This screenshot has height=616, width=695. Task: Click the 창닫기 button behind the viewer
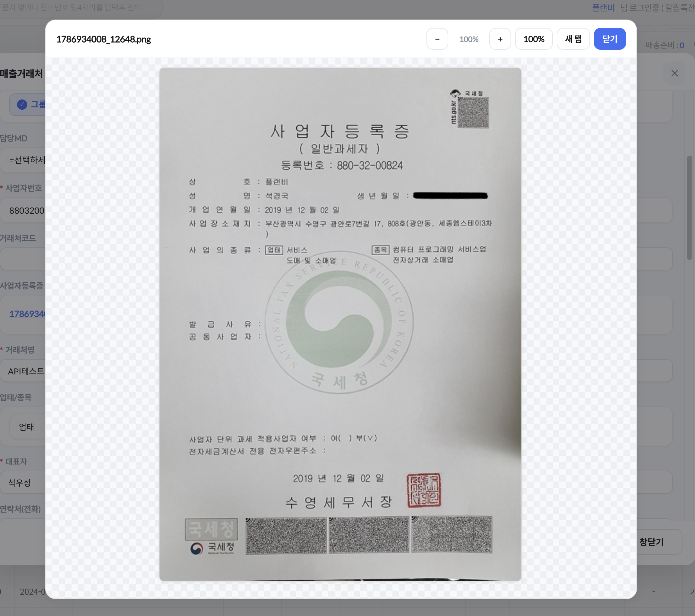659,542
